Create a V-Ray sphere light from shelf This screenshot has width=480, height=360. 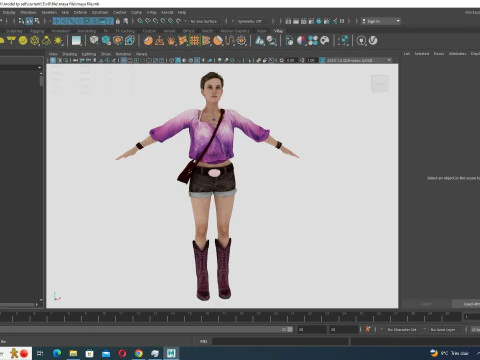(x=23, y=41)
